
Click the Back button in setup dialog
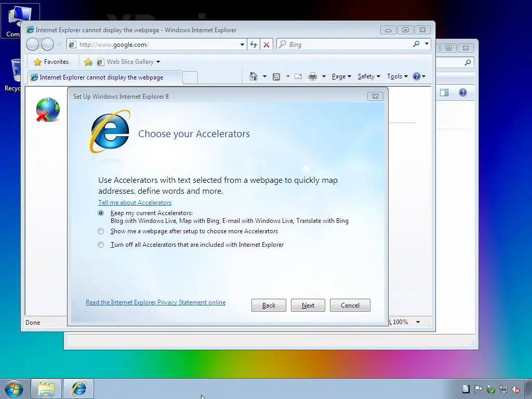(x=269, y=305)
